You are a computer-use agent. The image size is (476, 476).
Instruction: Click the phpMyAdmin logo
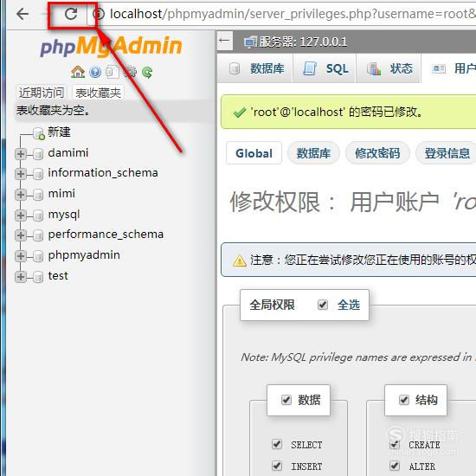tap(111, 46)
